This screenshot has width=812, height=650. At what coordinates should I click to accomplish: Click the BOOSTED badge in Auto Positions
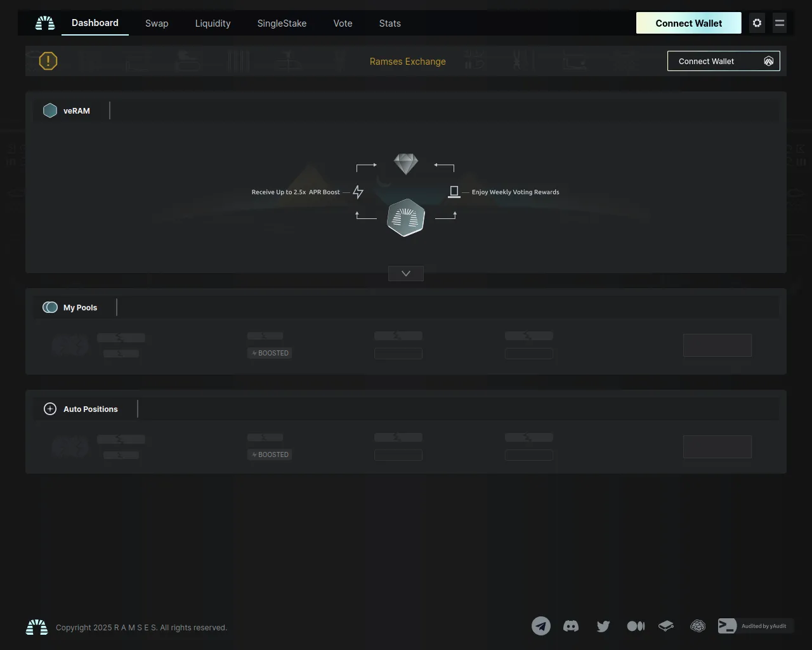tap(270, 454)
